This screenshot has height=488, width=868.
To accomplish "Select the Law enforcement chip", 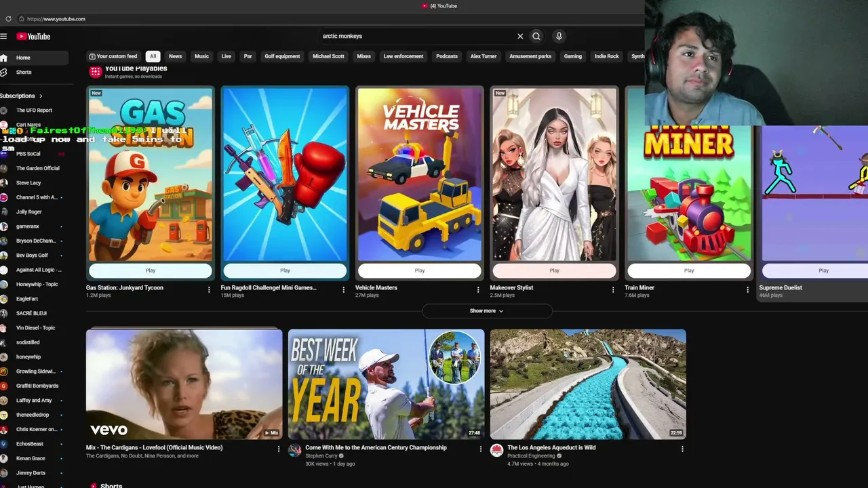I will (403, 56).
